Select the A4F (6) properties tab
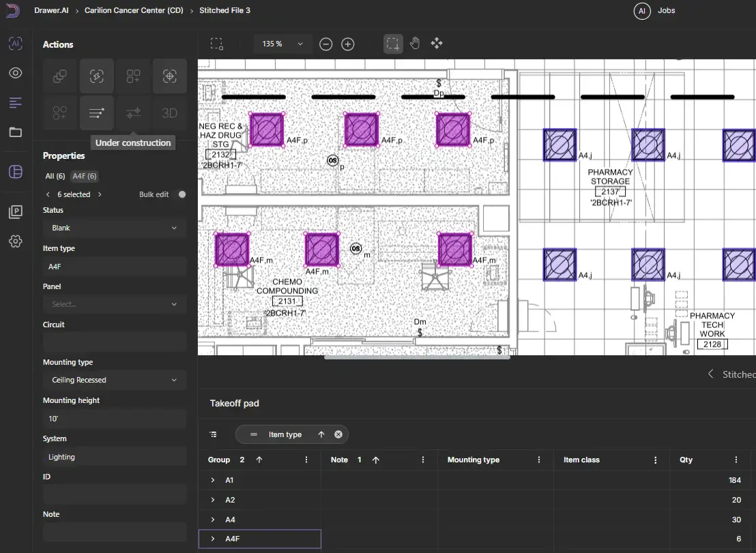This screenshot has height=553, width=756. pyautogui.click(x=85, y=177)
